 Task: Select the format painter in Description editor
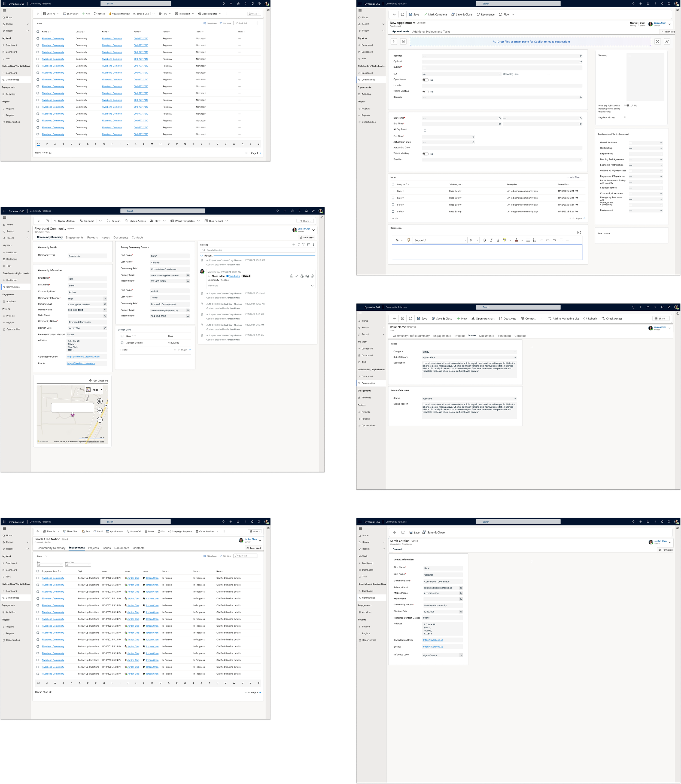pos(409,240)
